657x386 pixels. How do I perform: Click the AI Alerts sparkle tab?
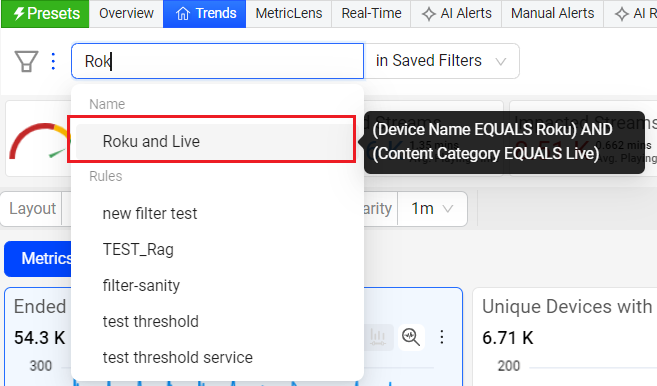pyautogui.click(x=456, y=13)
